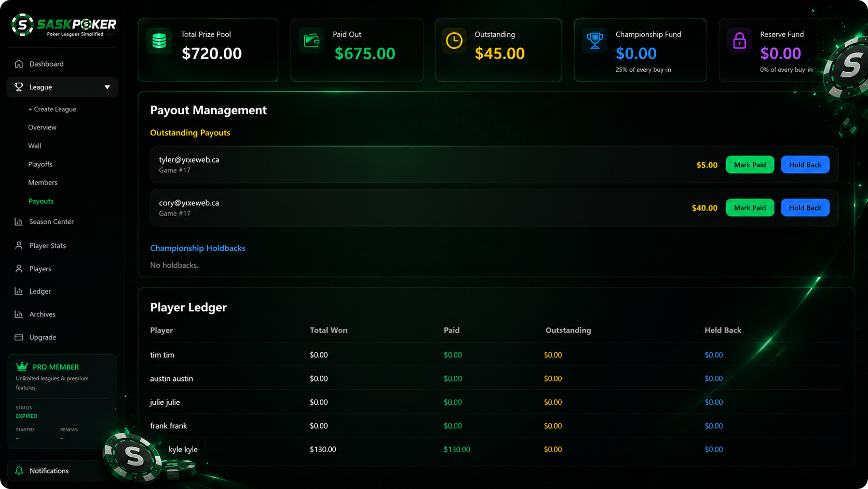
Task: Click the Championship Fund trophy icon
Action: [x=595, y=41]
